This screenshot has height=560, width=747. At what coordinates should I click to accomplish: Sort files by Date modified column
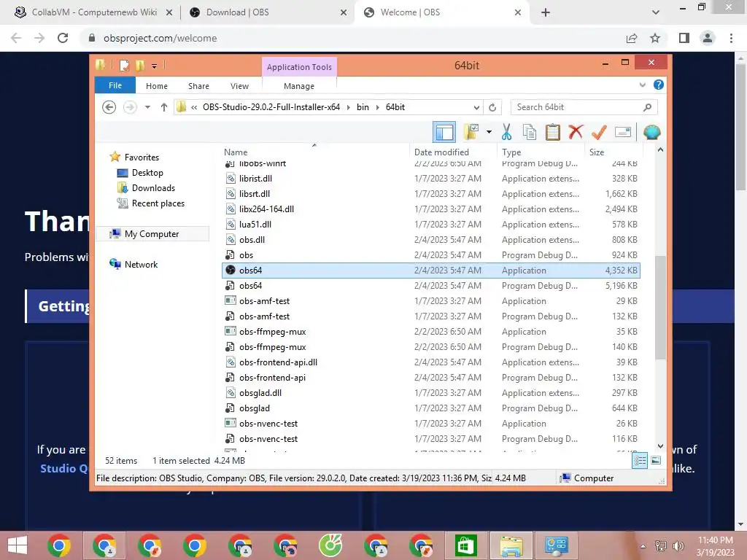(452, 152)
